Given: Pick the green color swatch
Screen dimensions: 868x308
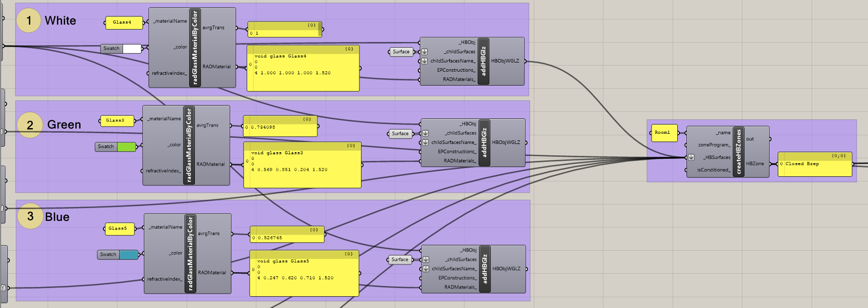Looking at the screenshot, I should point(126,147).
